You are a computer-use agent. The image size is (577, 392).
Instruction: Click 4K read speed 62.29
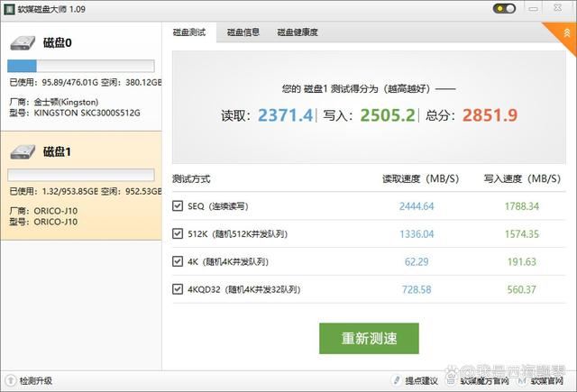(417, 262)
